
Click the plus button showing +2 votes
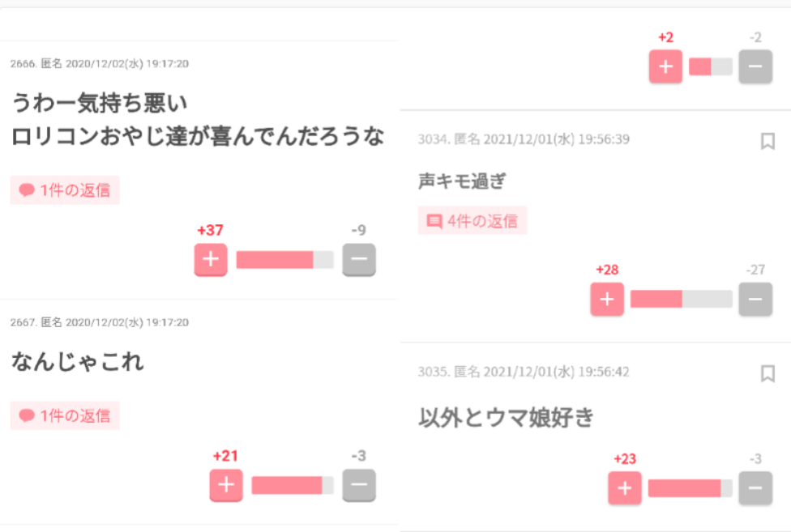click(x=665, y=66)
